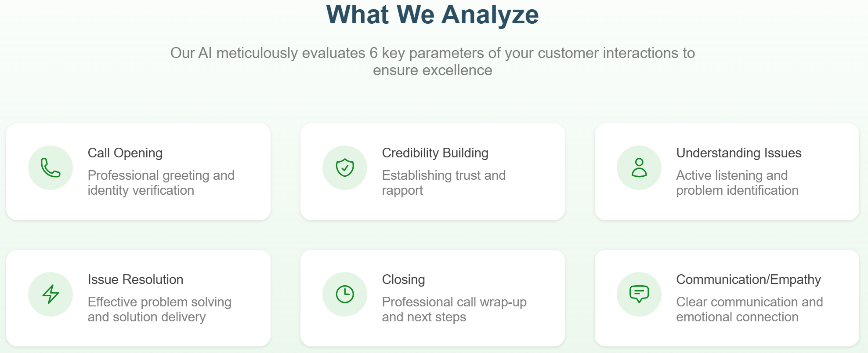Click "Establishing trust and rapport" description
The height and width of the screenshot is (353, 868).
pyautogui.click(x=444, y=183)
